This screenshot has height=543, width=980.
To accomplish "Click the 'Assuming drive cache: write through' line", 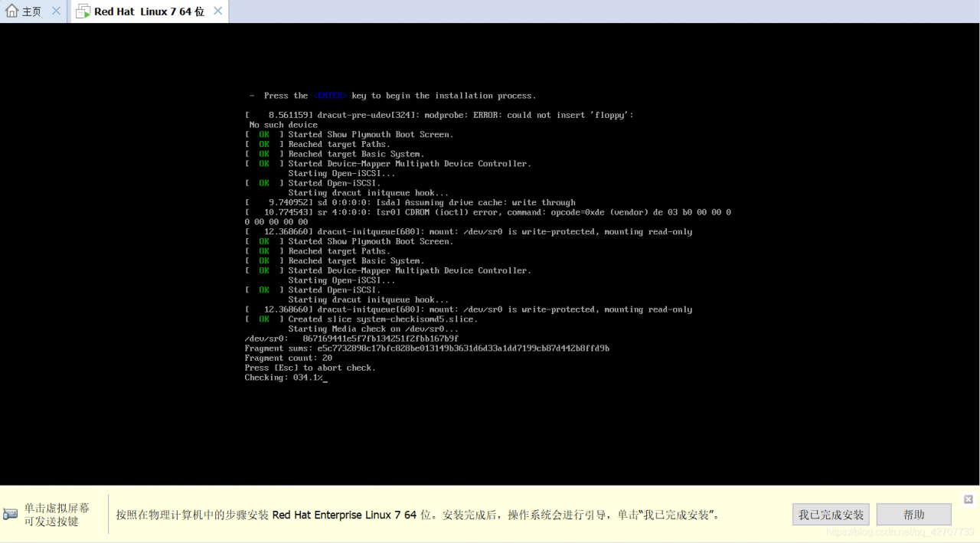I will point(410,203).
